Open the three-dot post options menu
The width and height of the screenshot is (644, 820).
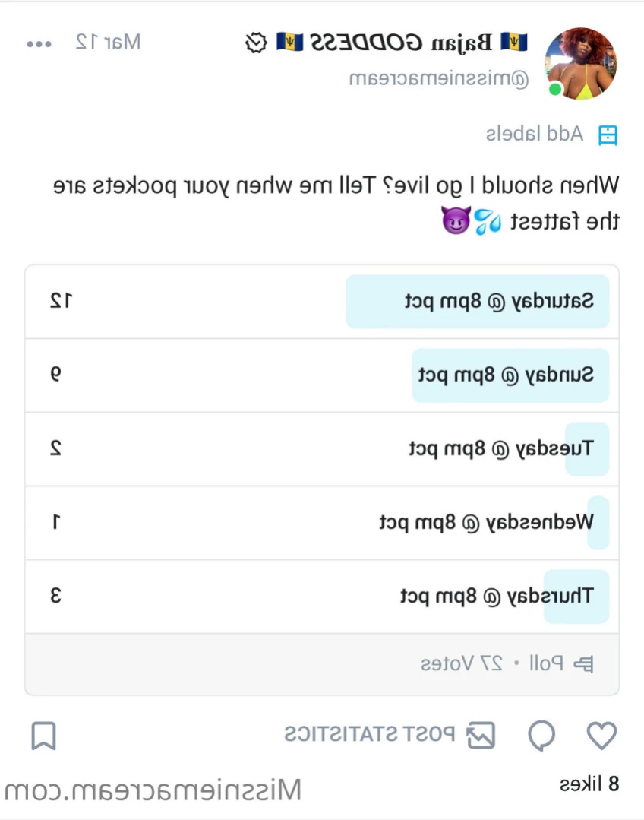click(x=39, y=44)
